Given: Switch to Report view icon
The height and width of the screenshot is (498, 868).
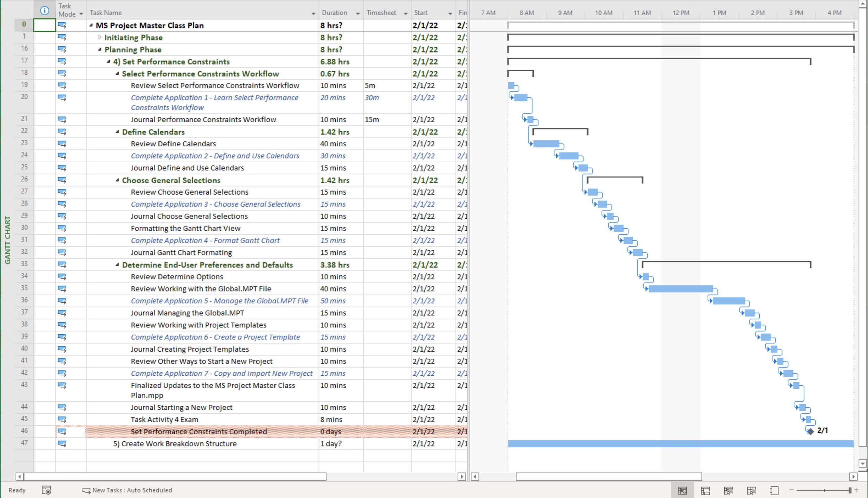Looking at the screenshot, I should [x=774, y=490].
